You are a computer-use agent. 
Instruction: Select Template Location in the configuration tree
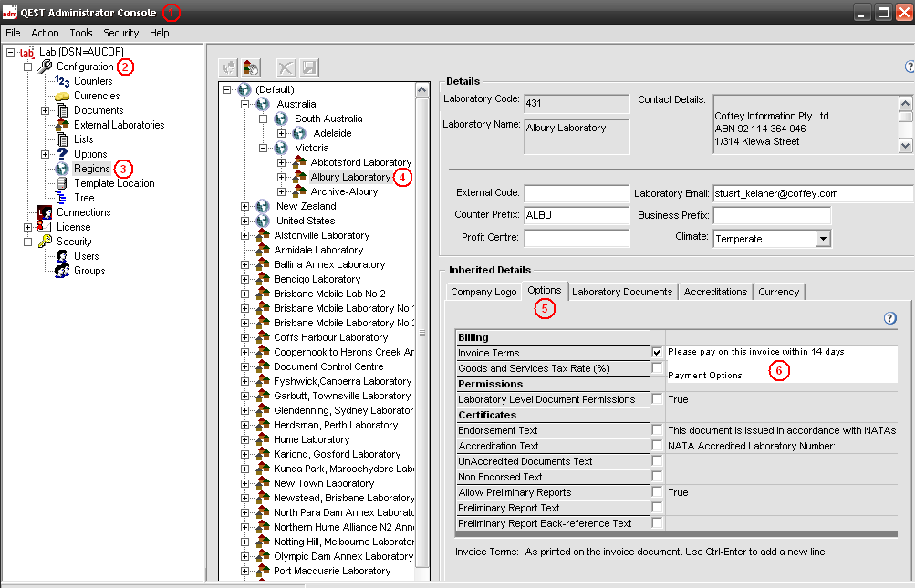point(114,183)
